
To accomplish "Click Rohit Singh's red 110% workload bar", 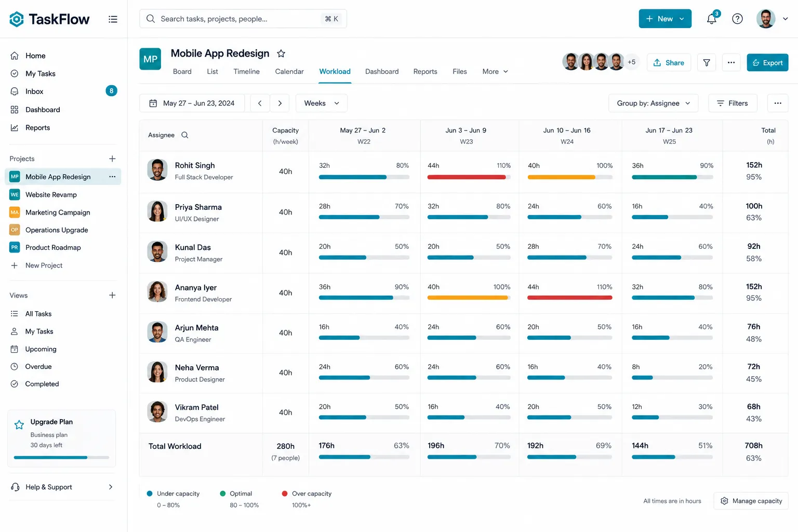I will [x=467, y=177].
